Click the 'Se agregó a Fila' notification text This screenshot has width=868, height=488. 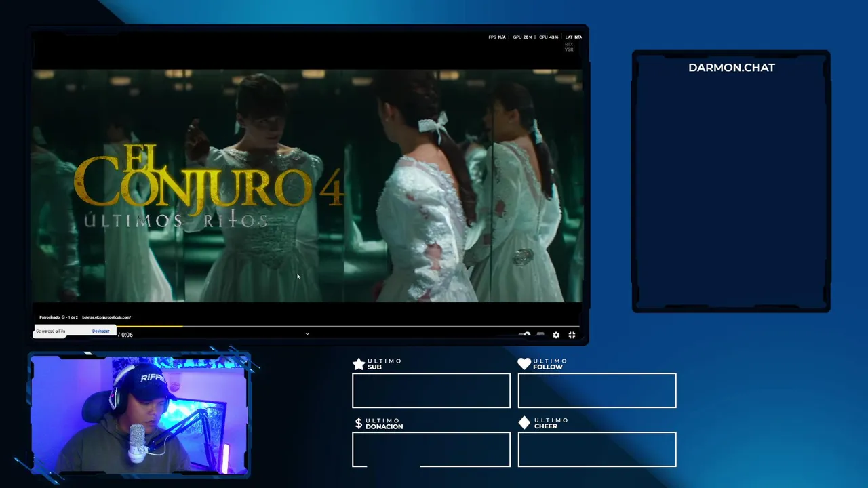pyautogui.click(x=51, y=331)
